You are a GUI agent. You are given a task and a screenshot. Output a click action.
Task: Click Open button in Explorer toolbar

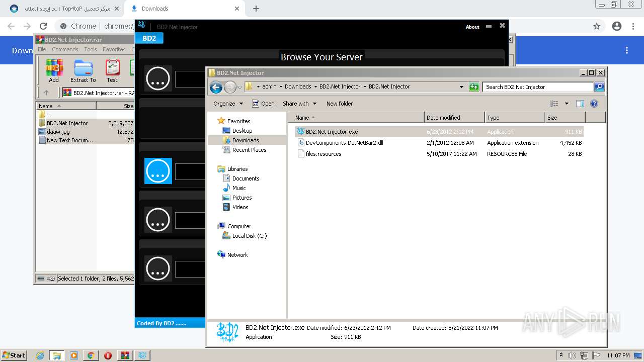[x=263, y=104]
